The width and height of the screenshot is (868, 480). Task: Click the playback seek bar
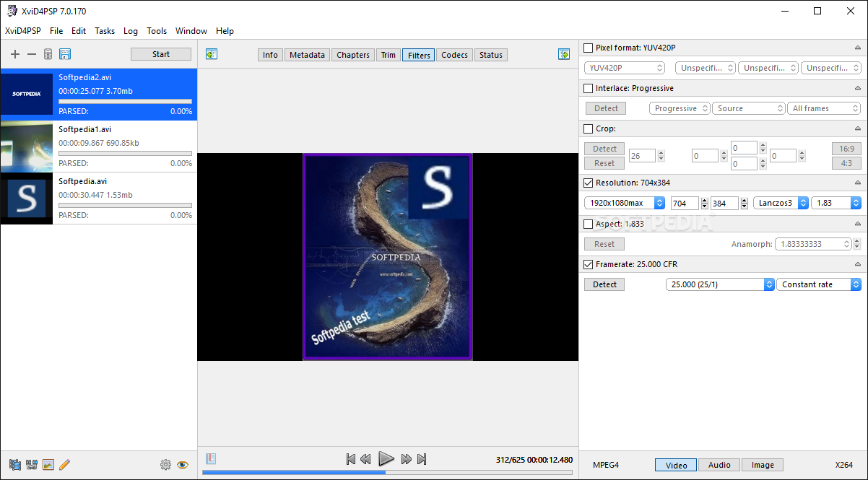(387, 473)
